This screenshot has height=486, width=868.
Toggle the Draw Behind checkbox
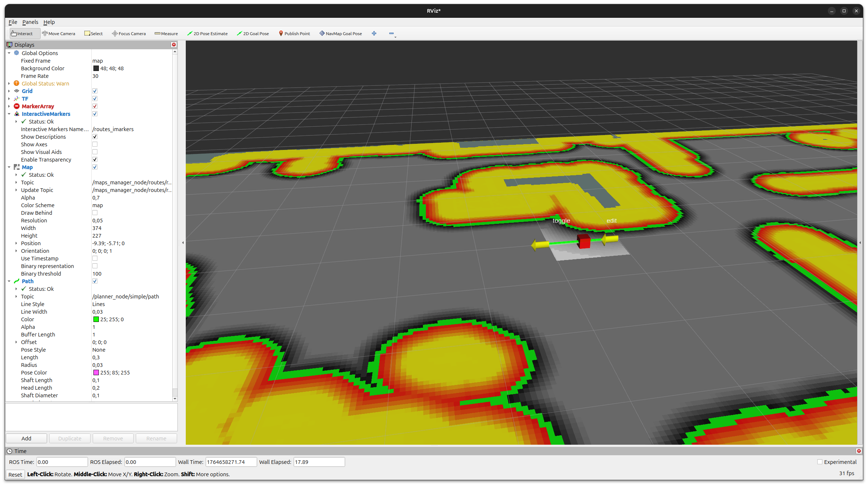click(95, 213)
